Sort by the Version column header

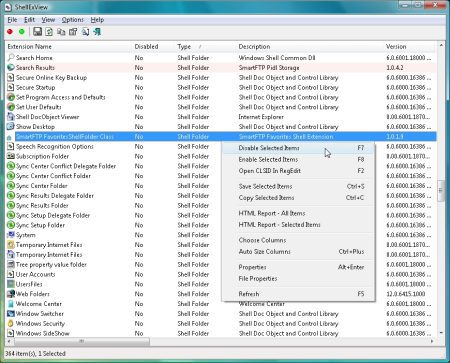tap(410, 47)
